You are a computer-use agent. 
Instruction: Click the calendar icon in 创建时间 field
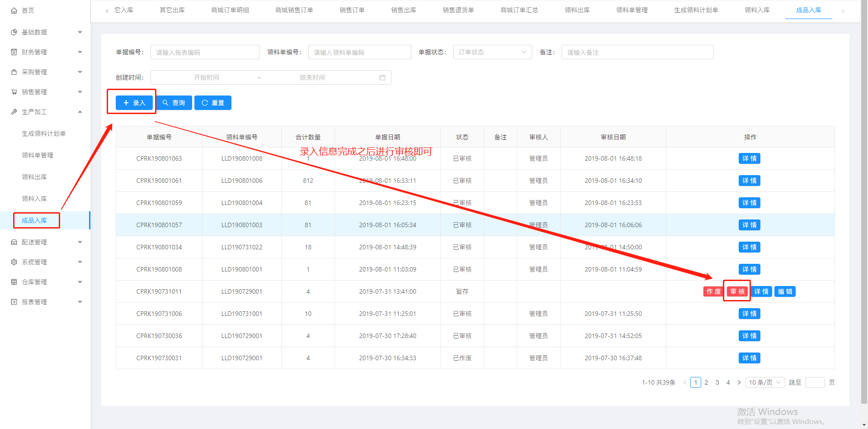tap(382, 77)
